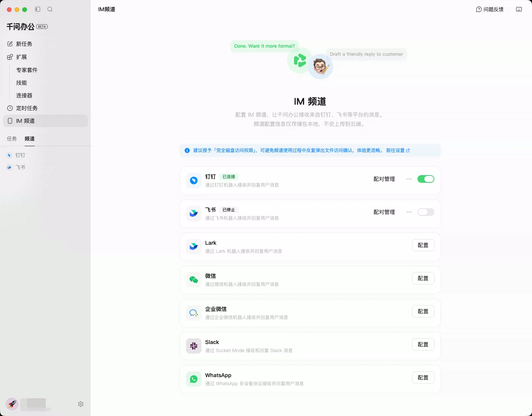Click the 新任务 label in sidebar

tap(24, 44)
